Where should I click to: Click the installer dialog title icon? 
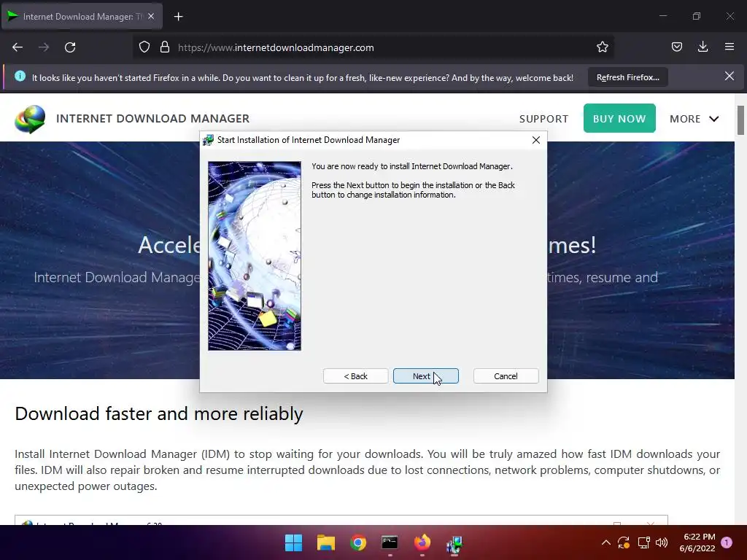click(x=208, y=140)
